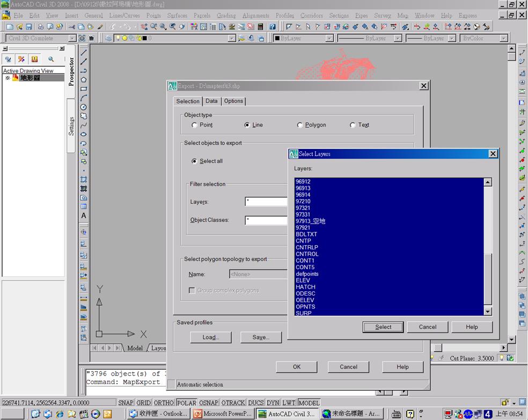The width and height of the screenshot is (528, 420).
Task: Click the Workspace Settings gear icon
Action: pyautogui.click(x=82, y=39)
